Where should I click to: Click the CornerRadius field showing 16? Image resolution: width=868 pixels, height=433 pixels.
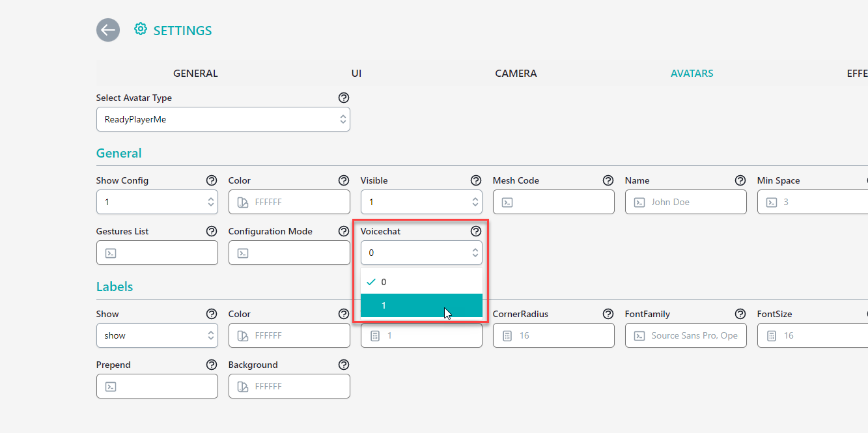click(553, 335)
